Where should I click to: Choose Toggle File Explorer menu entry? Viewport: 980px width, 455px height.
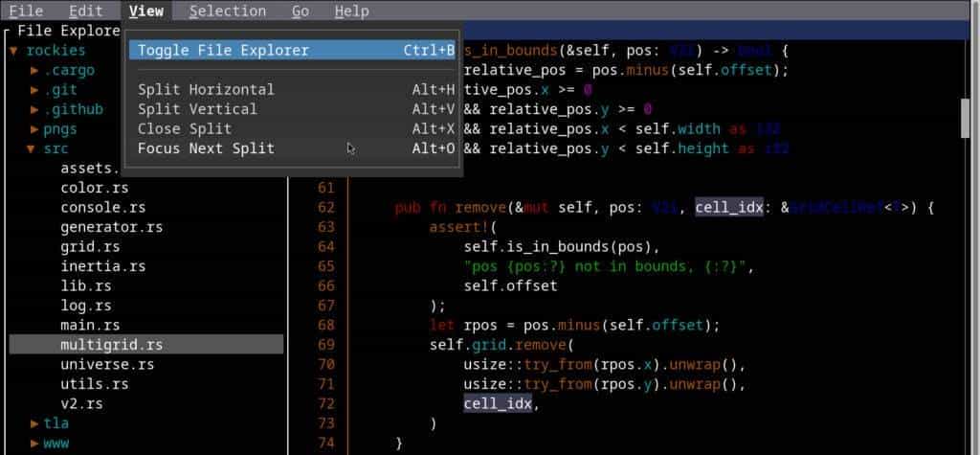point(292,50)
